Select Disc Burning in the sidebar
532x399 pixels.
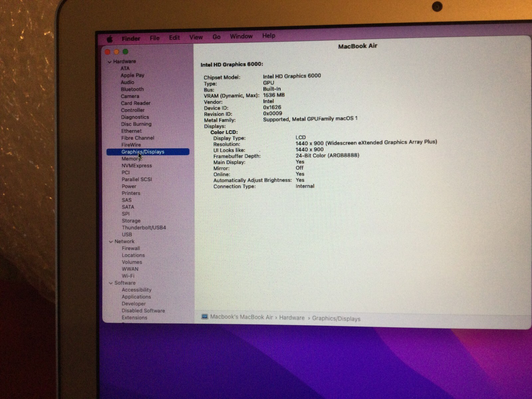click(136, 124)
